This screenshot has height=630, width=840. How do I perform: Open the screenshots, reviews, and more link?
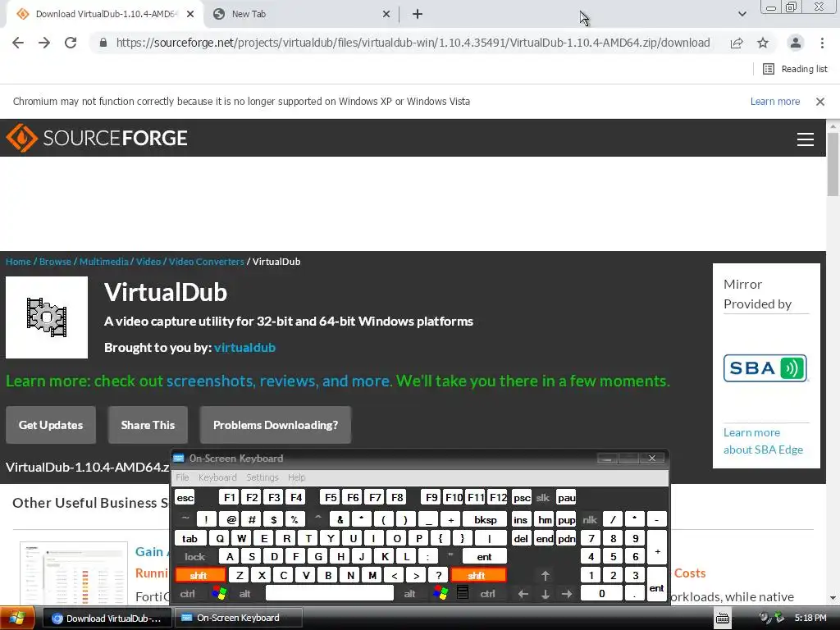pos(278,381)
